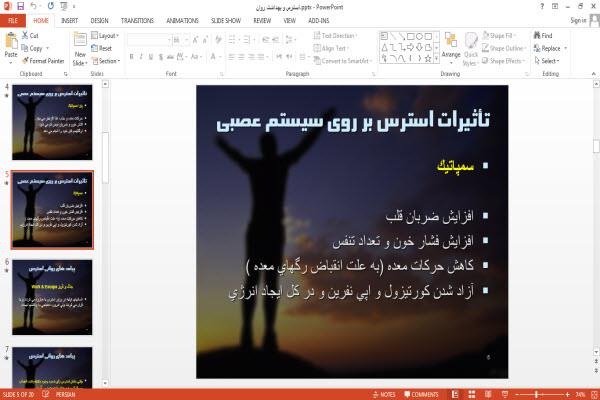Start Slide Show from status bar
The width and height of the screenshot is (600, 400).
tap(505, 395)
